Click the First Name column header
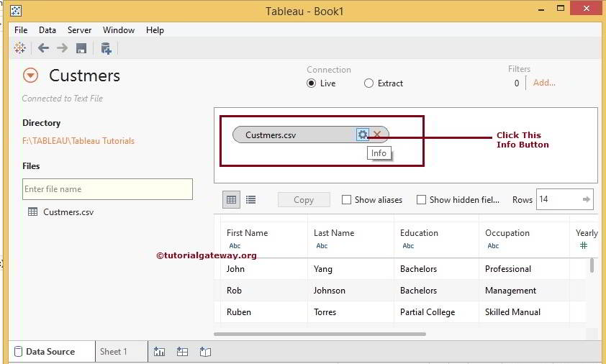This screenshot has width=606, height=364. point(248,233)
